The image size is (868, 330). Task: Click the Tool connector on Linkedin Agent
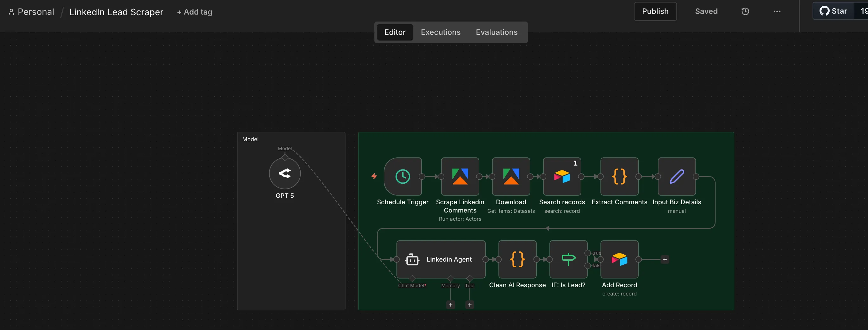(x=470, y=278)
